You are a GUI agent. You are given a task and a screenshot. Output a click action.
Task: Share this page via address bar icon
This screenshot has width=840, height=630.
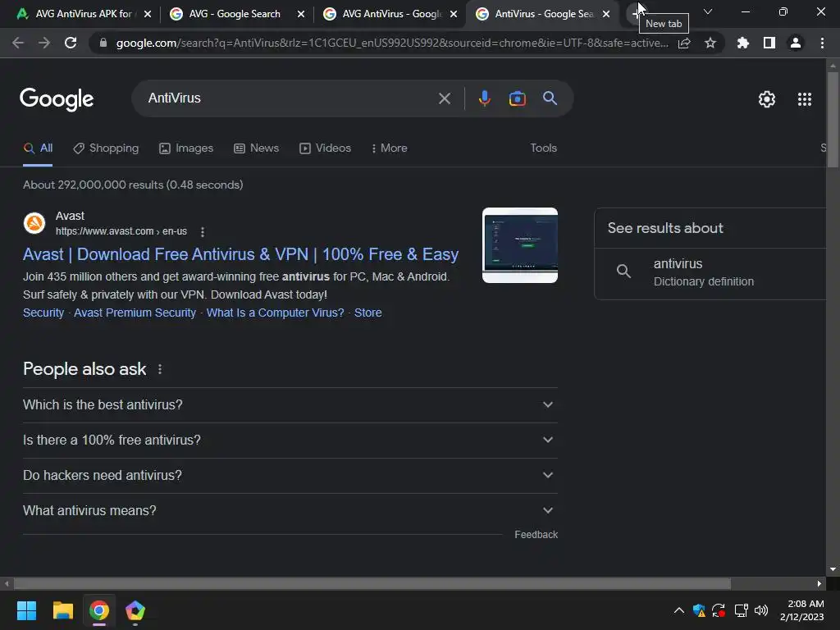(684, 43)
